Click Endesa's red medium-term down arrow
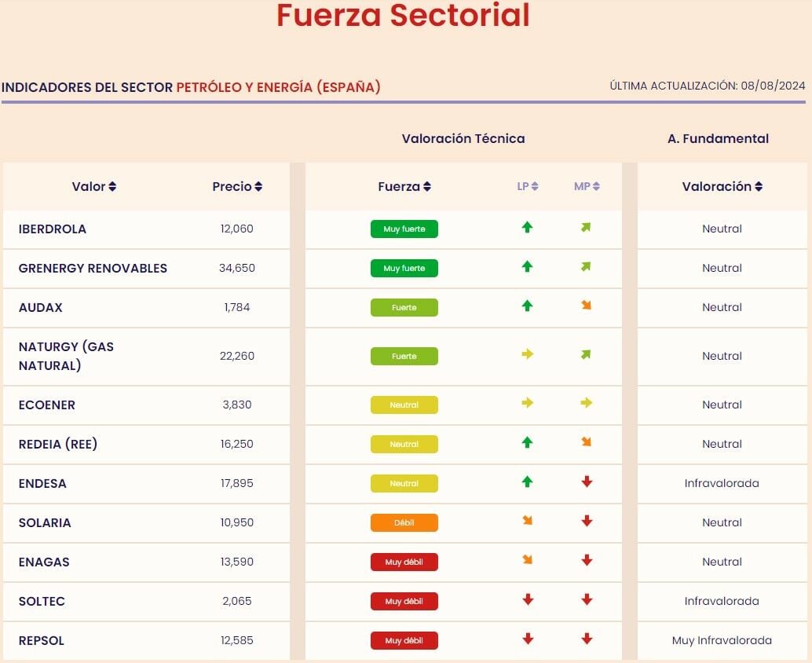812x663 pixels. coord(586,482)
